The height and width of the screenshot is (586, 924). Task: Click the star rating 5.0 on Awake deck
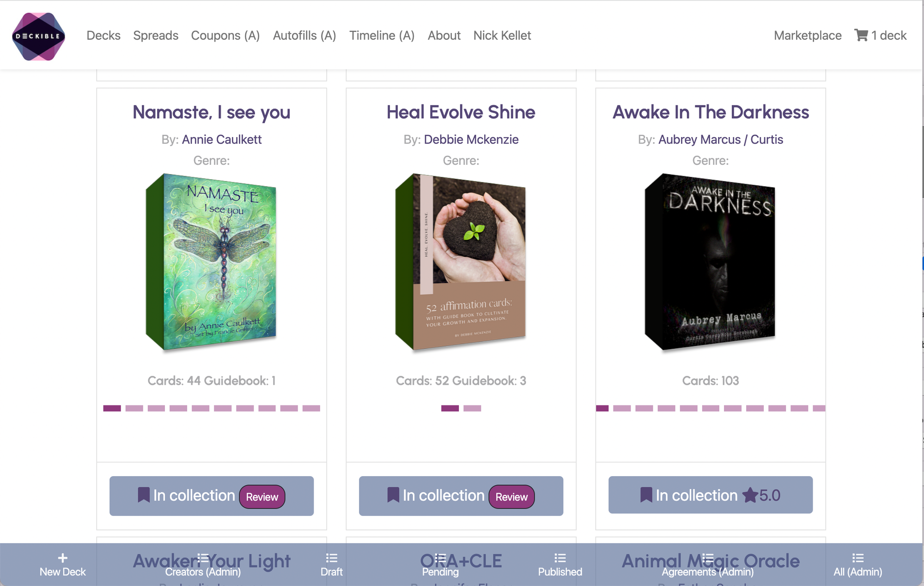[x=761, y=495]
